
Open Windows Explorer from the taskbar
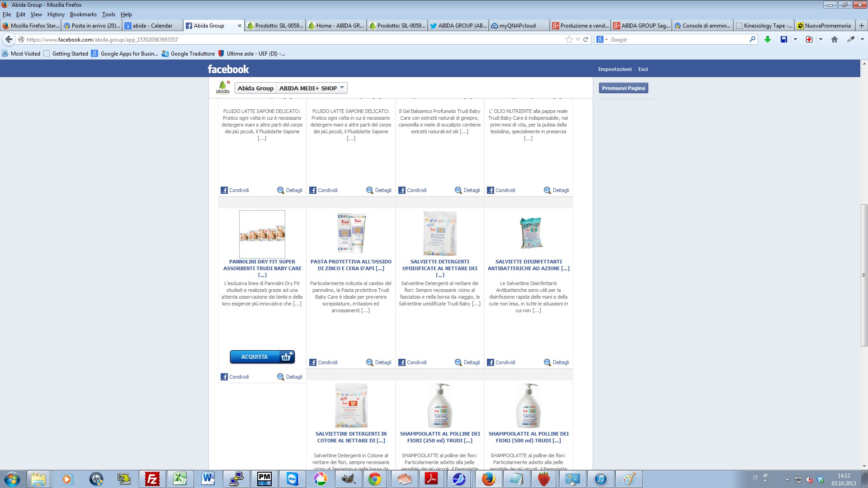39,479
